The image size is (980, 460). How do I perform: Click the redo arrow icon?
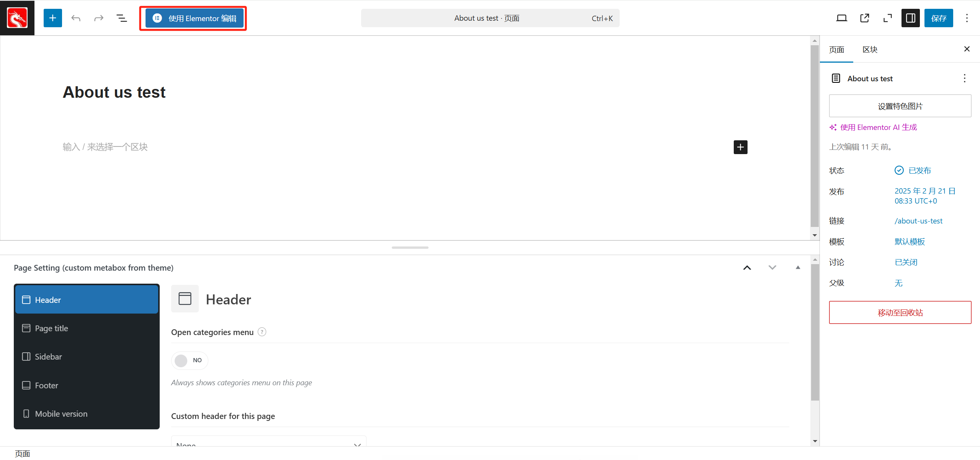point(99,18)
